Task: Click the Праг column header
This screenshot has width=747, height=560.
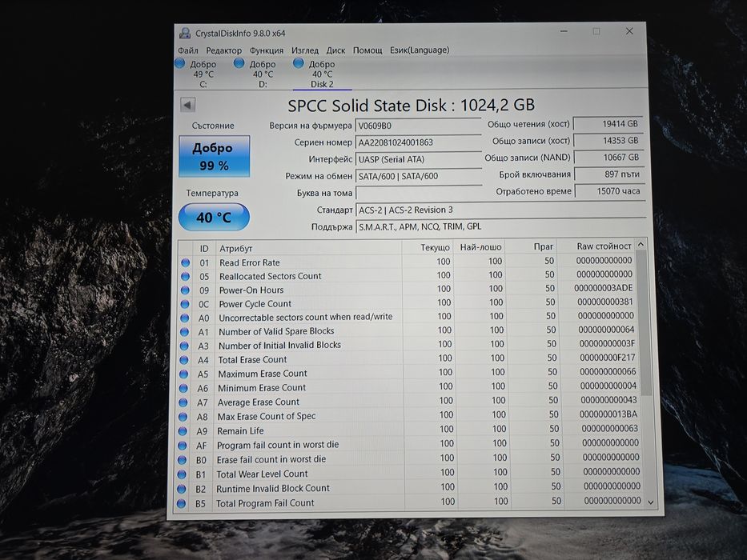Action: coord(531,246)
